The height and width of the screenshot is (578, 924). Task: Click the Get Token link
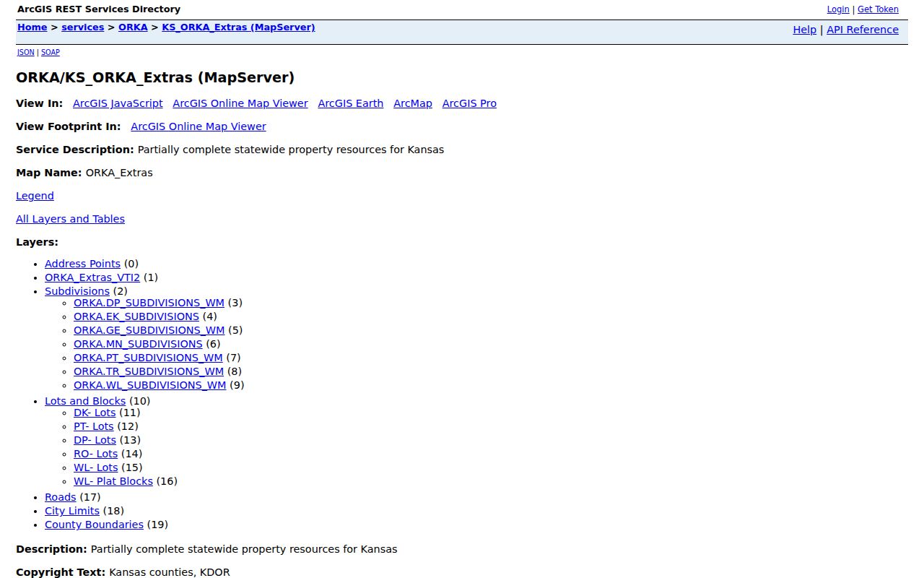pyautogui.click(x=878, y=9)
